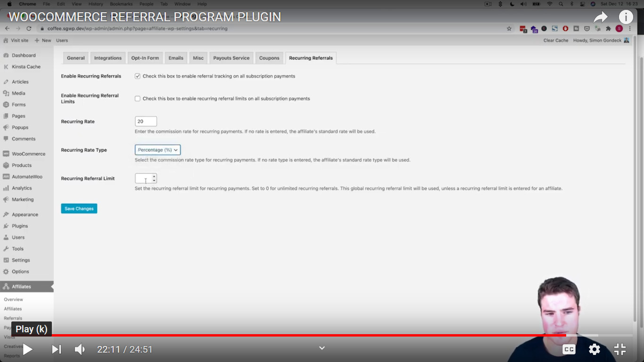Exit full screen mode
644x362 pixels.
pyautogui.click(x=620, y=349)
